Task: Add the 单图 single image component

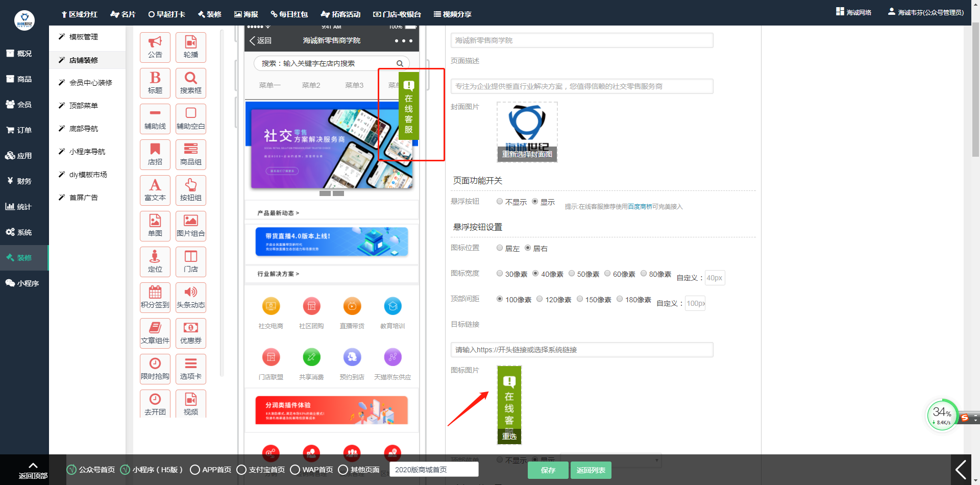Action: click(x=155, y=226)
